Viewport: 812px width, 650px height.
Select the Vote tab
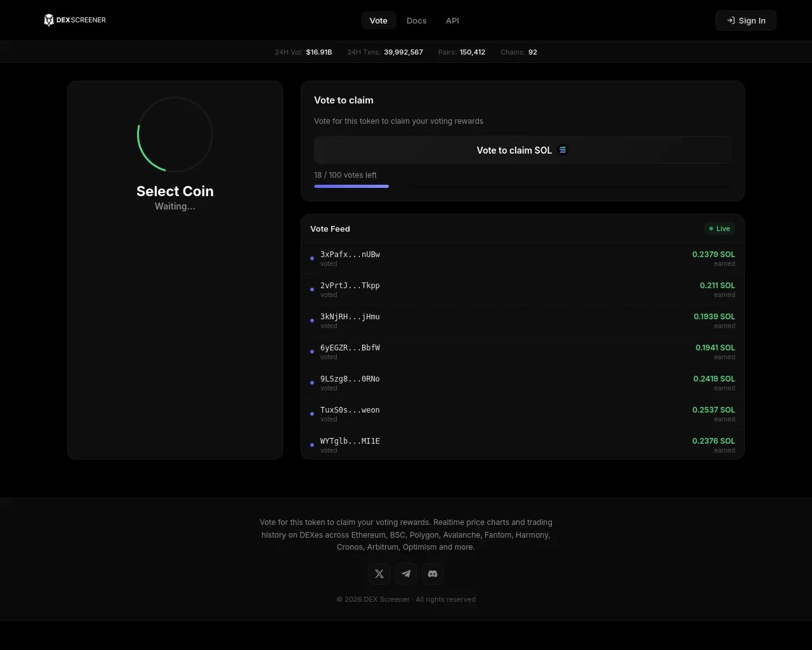coord(379,20)
